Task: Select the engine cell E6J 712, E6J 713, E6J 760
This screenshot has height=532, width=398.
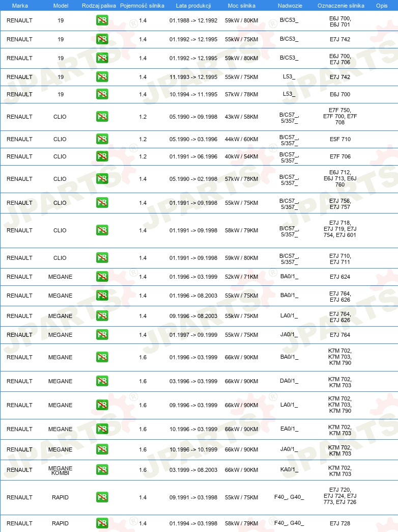Action: [x=340, y=178]
